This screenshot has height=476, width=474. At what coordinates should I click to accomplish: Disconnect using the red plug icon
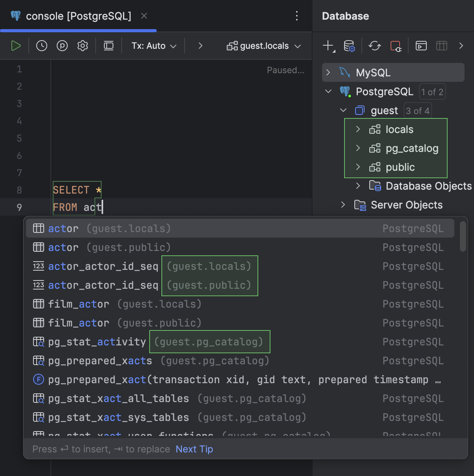[396, 46]
